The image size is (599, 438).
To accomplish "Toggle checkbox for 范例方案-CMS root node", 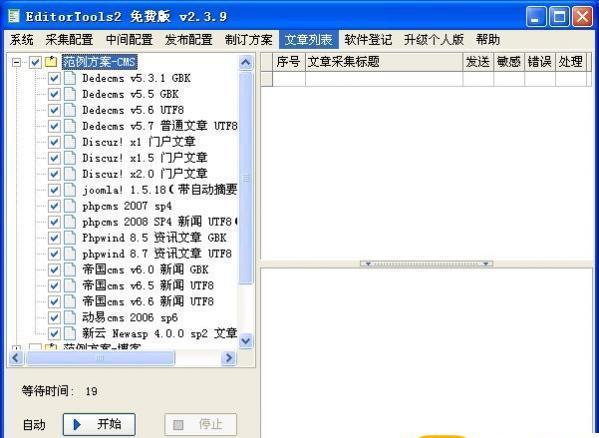I will [35, 62].
